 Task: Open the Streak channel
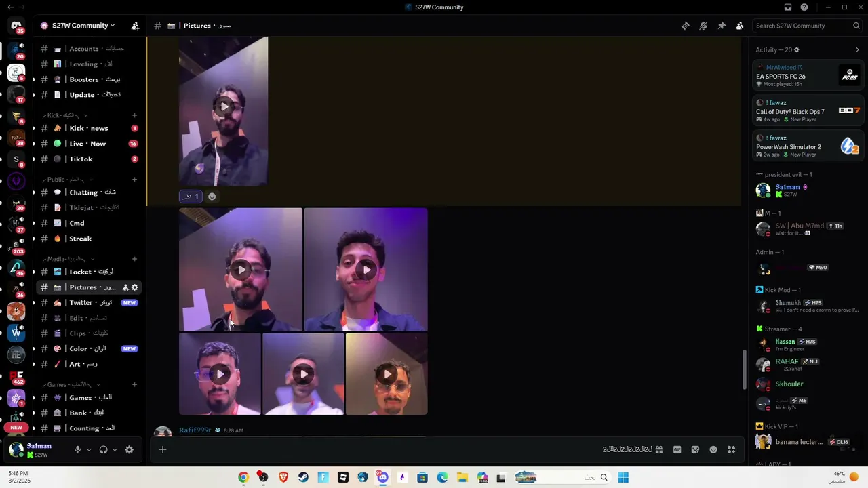click(89, 239)
